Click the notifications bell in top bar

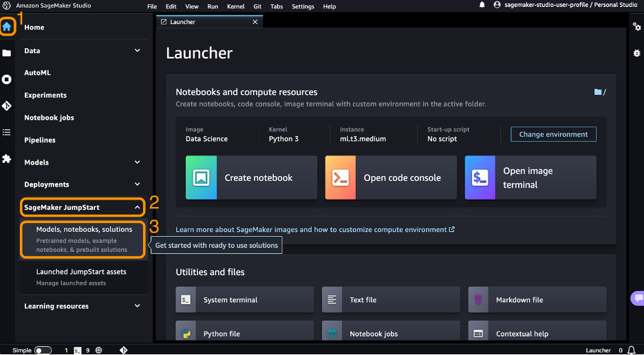coord(482,5)
